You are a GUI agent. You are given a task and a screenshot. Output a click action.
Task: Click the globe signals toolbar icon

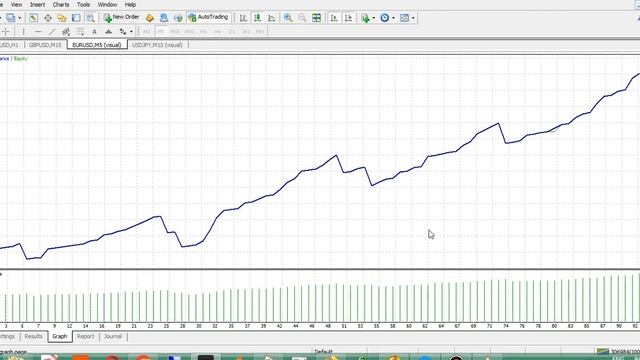178,18
